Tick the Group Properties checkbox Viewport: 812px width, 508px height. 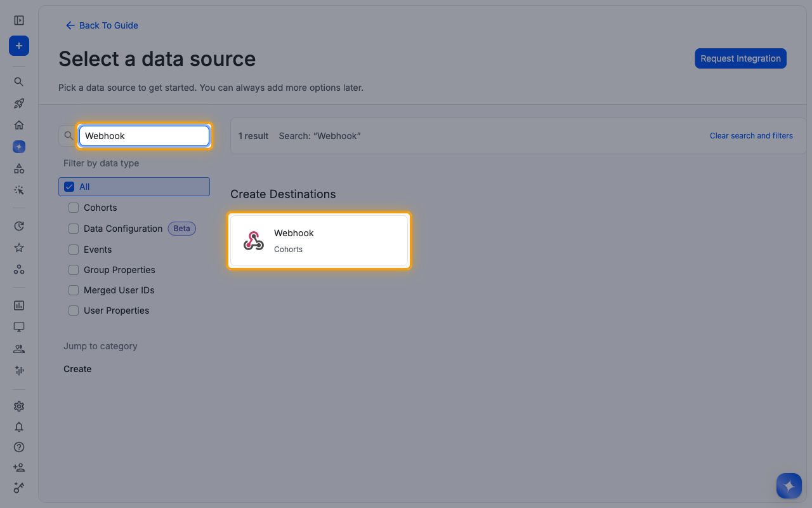[74, 270]
